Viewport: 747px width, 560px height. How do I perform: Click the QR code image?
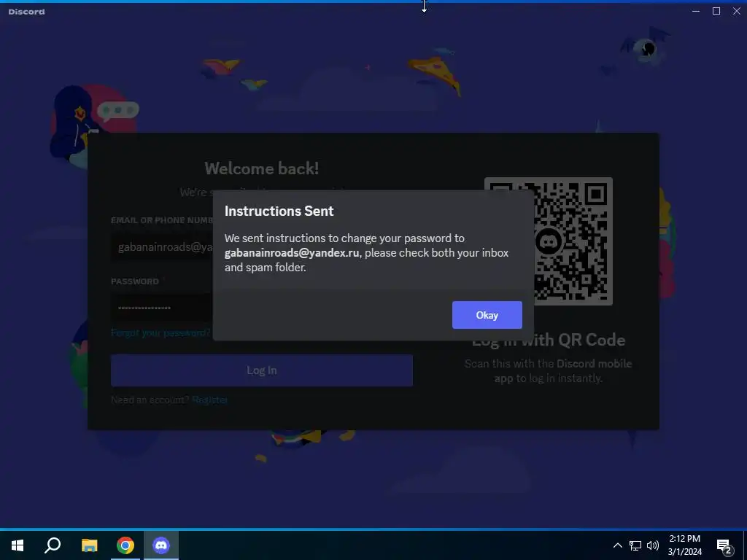click(549, 241)
